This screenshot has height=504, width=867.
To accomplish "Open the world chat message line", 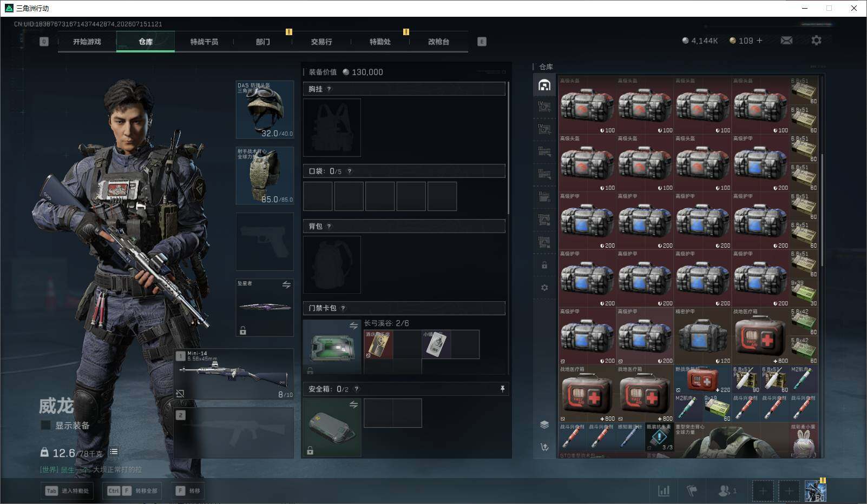I will click(x=91, y=469).
